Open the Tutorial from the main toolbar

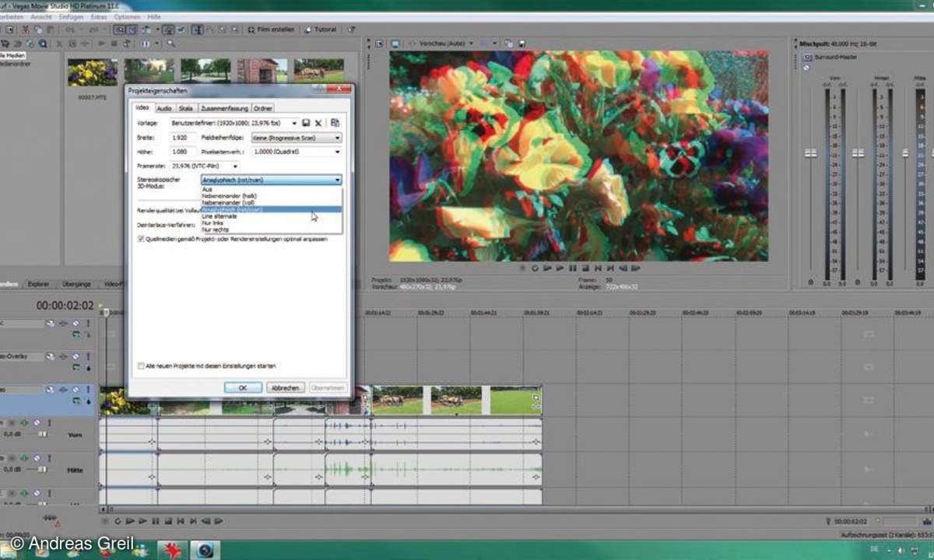coord(321,30)
